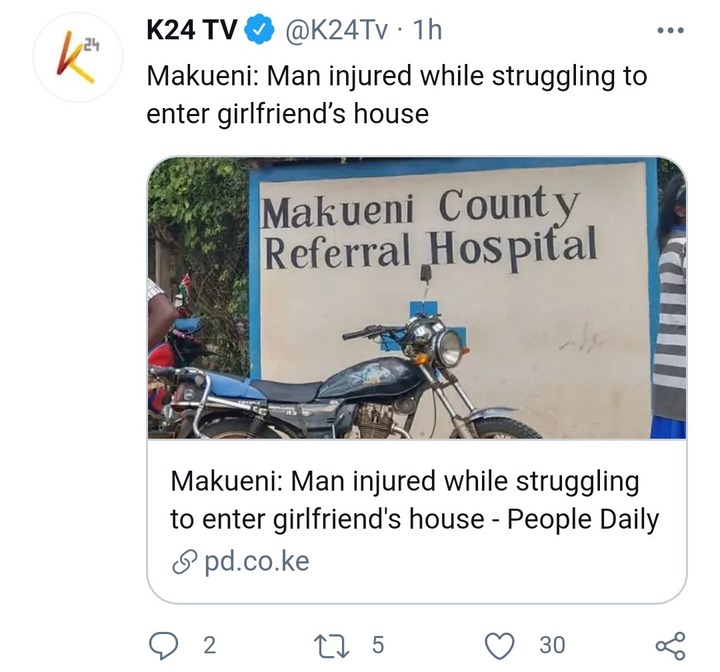The image size is (720, 672).
Task: Open the tweet via the 1h timestamp
Action: pos(428,30)
